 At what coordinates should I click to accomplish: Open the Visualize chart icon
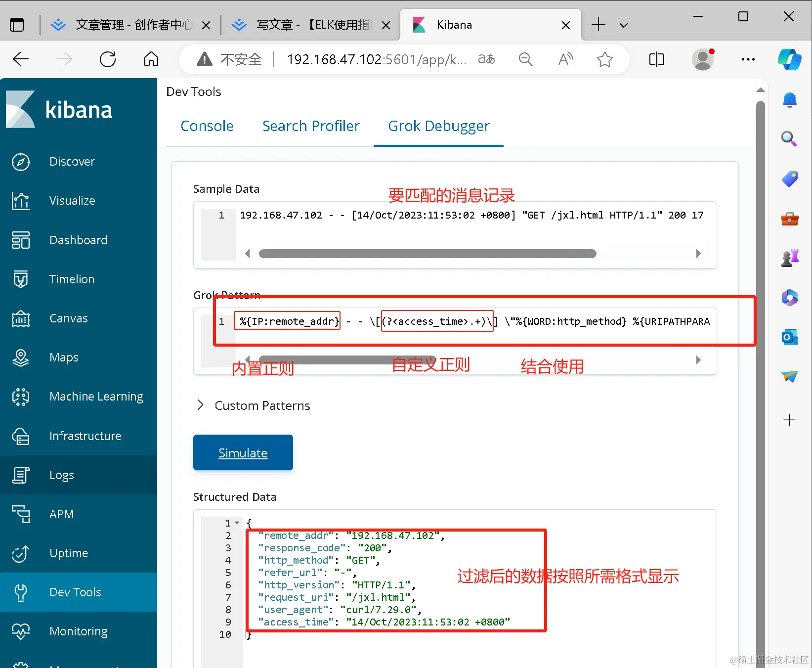point(21,201)
